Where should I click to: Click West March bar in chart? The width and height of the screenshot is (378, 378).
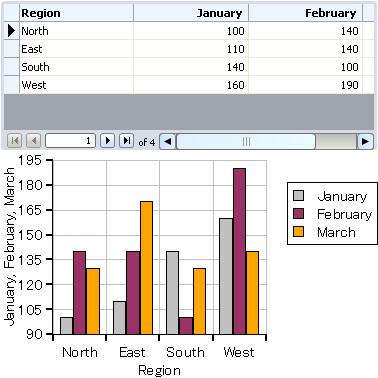(x=252, y=293)
